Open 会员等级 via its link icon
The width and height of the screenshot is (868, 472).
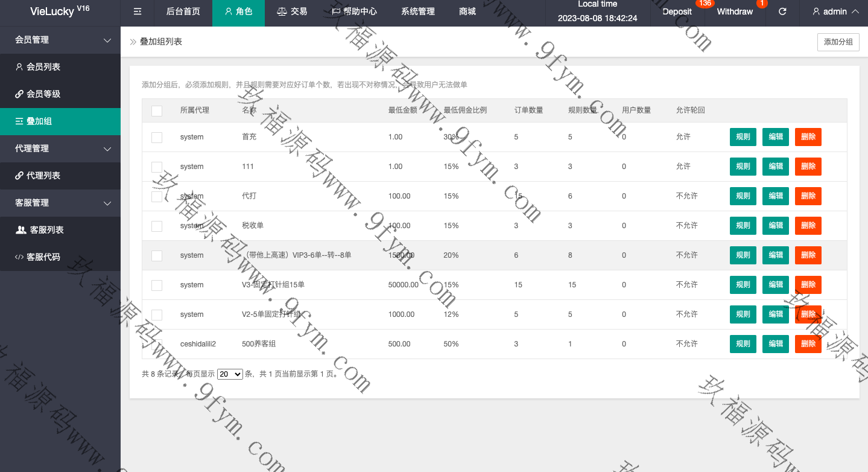point(19,94)
